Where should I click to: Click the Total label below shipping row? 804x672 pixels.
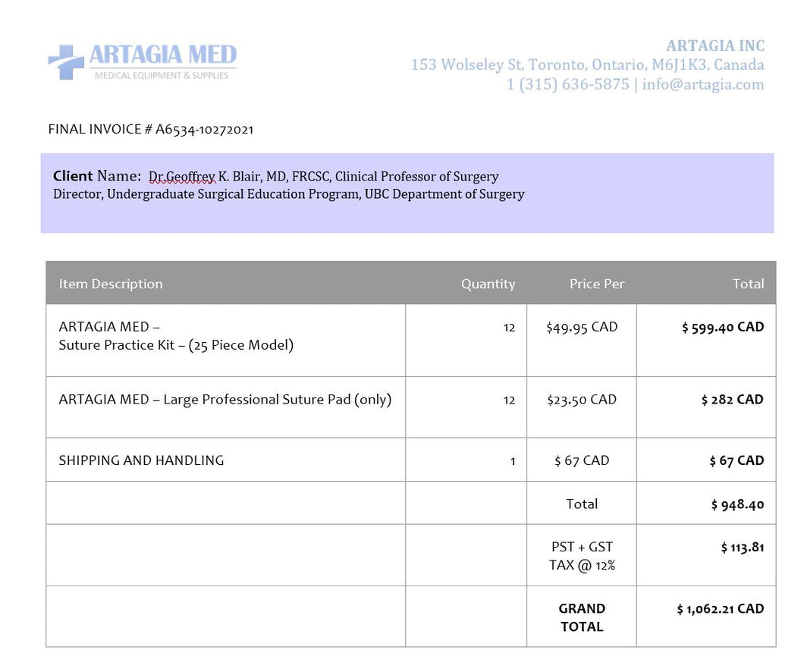pos(582,504)
